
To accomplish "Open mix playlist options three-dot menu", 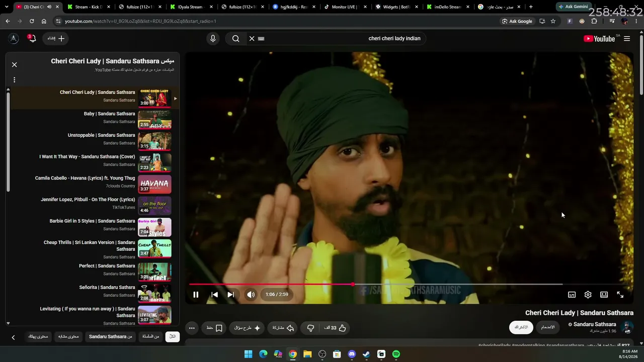I will pos(15,79).
